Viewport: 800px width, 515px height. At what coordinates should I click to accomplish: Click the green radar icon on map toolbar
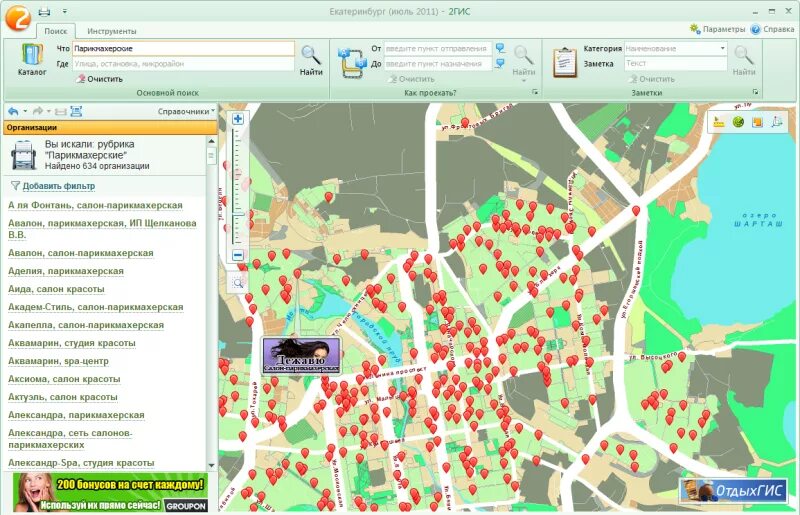[738, 122]
